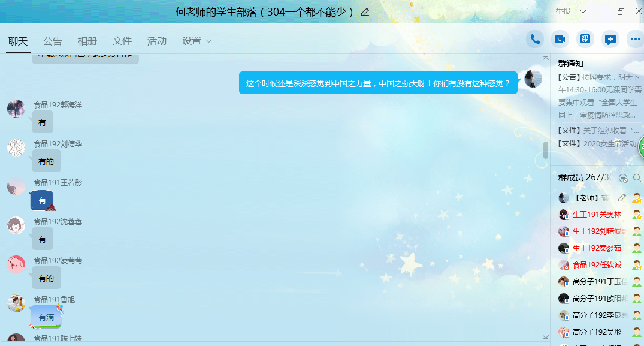The height and width of the screenshot is (346, 644).
Task: Jump to top of chat history arrow
Action: [x=545, y=58]
